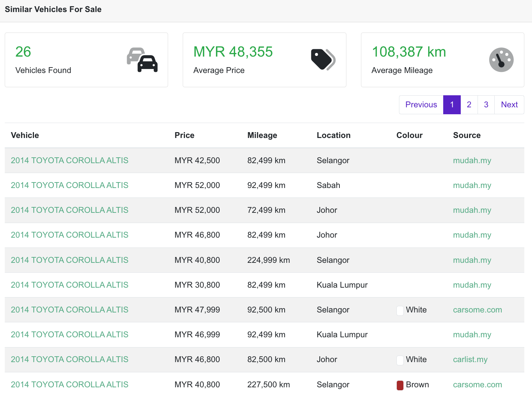Image resolution: width=532 pixels, height=403 pixels.
Task: Open the Corolla Altis listing priced MYR 30,800
Action: [69, 285]
